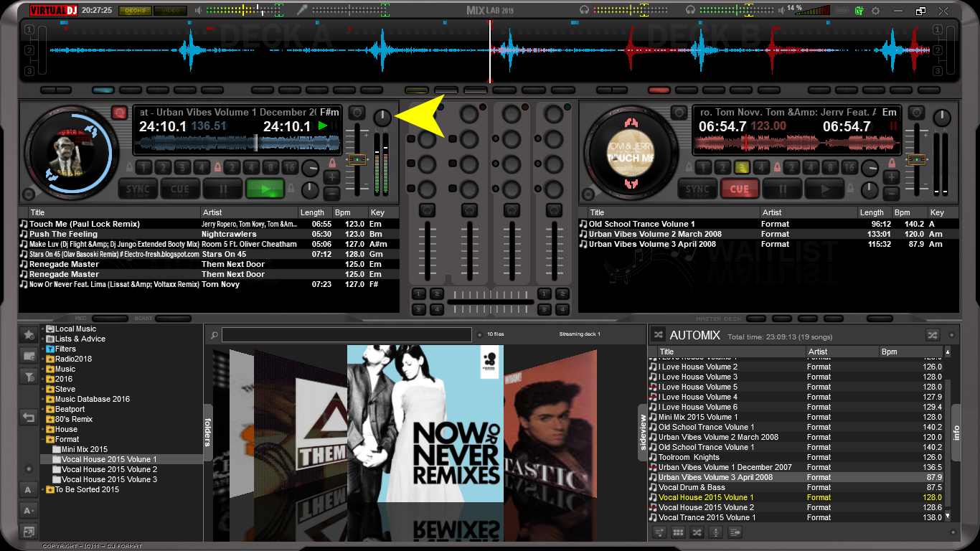Click SYNC button on deck B
The height and width of the screenshot is (551, 980).
point(697,189)
